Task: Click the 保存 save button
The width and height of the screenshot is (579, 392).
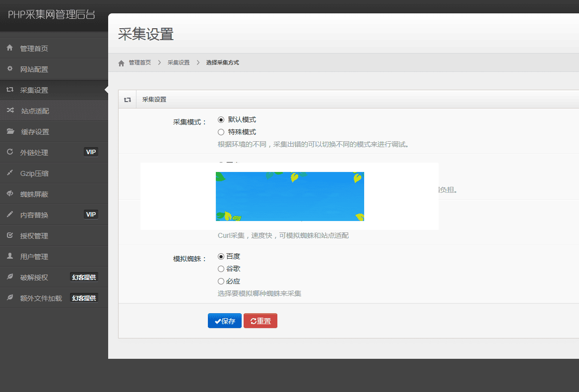Action: tap(224, 321)
